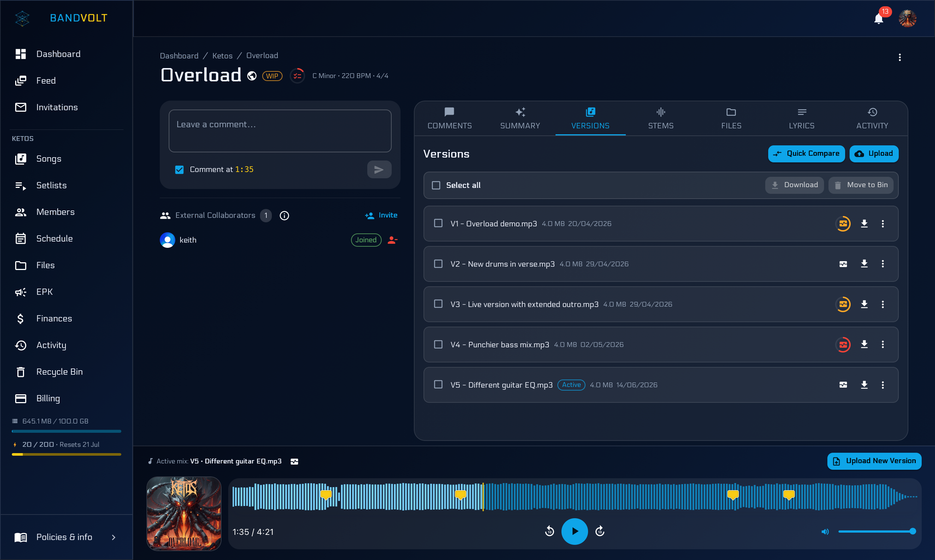Open more options for V5 Different guitar EQ

coord(882,385)
